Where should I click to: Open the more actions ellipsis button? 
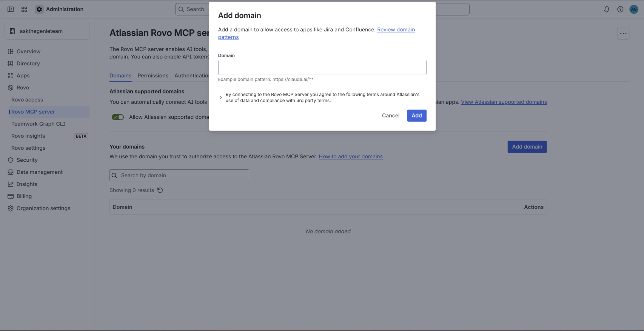coord(623,34)
